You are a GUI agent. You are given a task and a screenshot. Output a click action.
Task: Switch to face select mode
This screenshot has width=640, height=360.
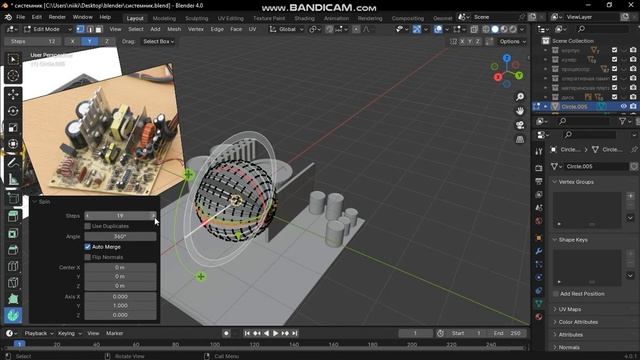pos(99,29)
